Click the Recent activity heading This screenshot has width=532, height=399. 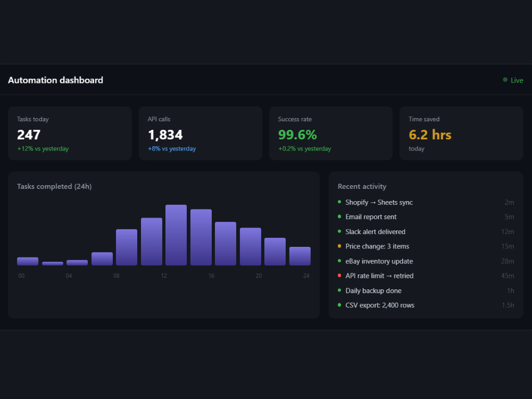(x=362, y=186)
